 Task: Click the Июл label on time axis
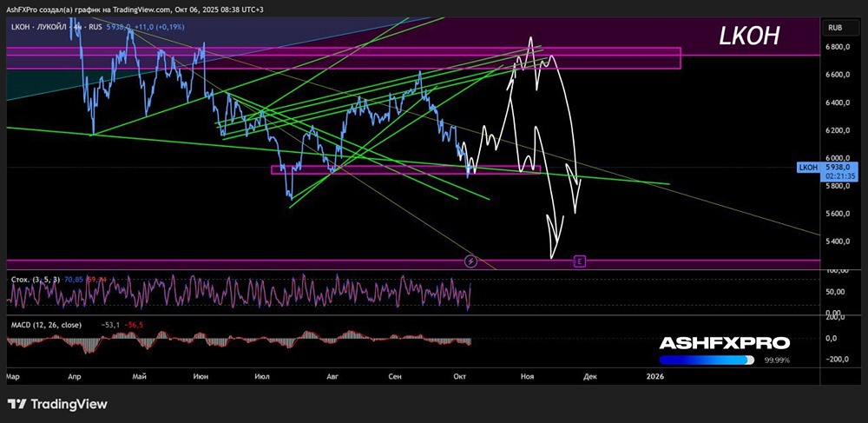point(261,377)
